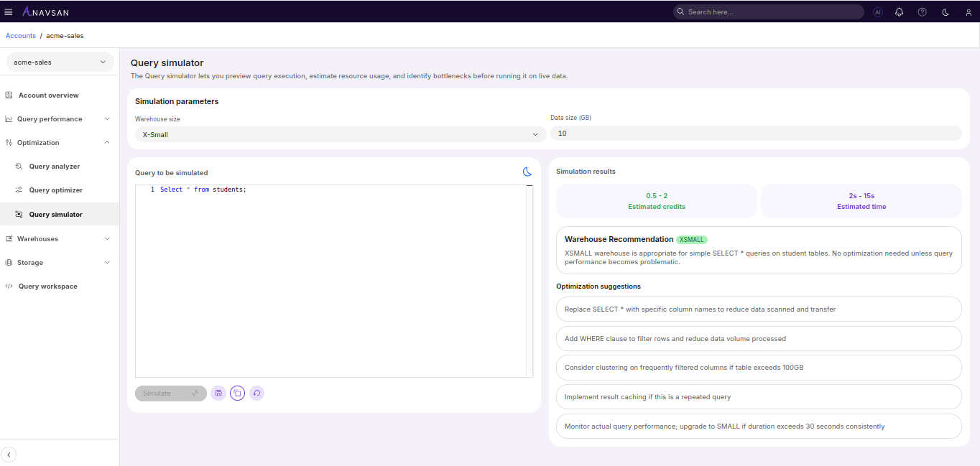This screenshot has height=466, width=980.
Task: Edit the Data size (GB) field
Action: click(x=755, y=133)
